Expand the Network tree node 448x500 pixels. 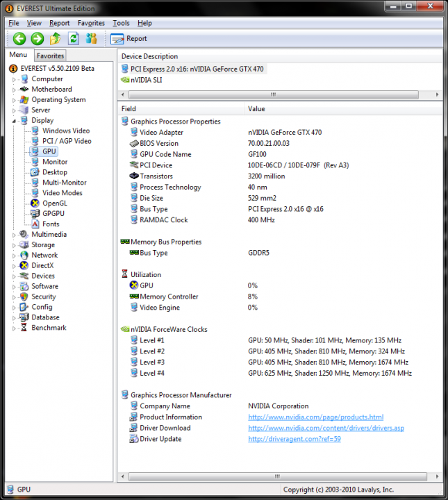point(14,256)
